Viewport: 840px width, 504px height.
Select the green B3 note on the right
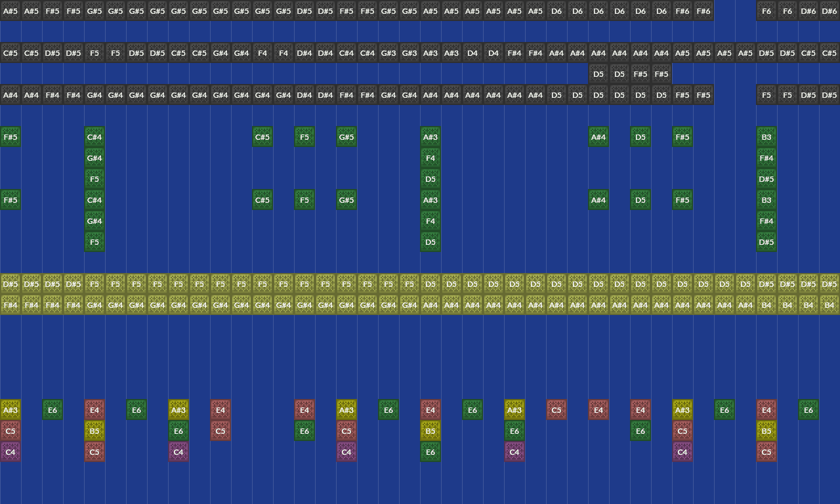766,137
